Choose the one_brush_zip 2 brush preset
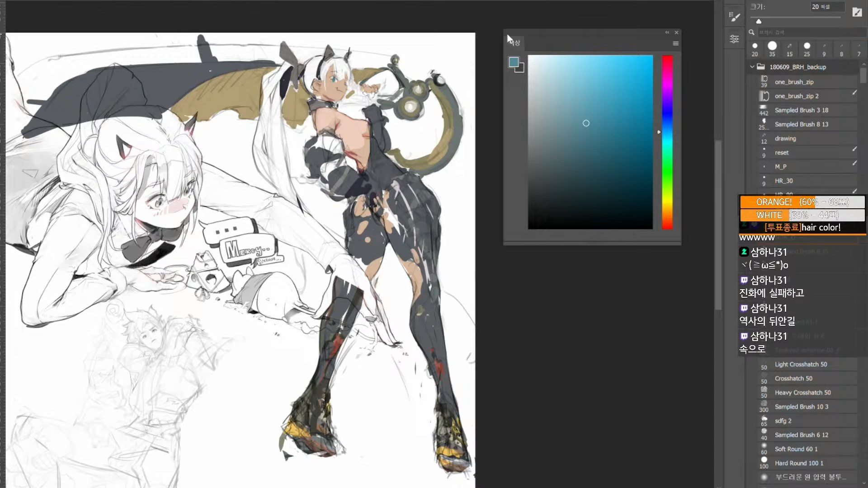868x488 pixels. (796, 96)
